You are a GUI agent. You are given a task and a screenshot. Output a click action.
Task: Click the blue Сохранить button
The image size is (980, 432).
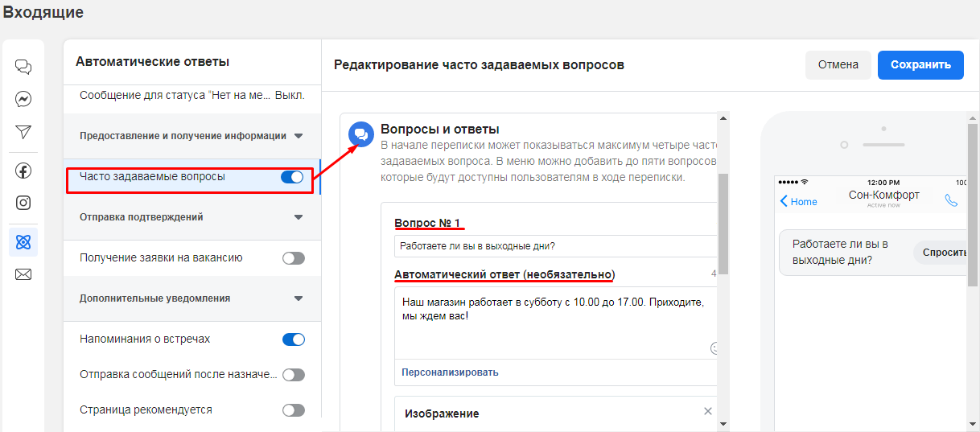tap(920, 65)
